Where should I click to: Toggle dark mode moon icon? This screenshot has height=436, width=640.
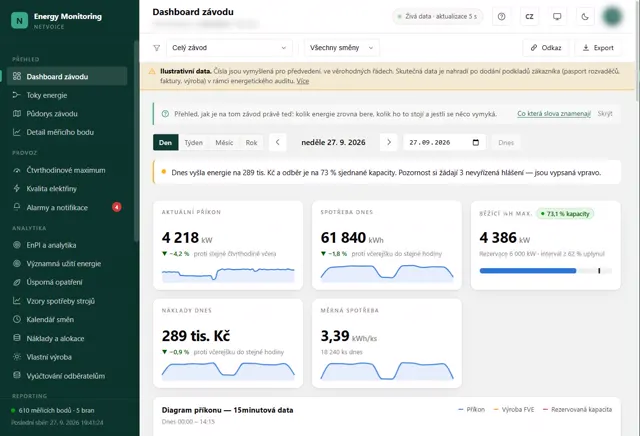coord(584,16)
